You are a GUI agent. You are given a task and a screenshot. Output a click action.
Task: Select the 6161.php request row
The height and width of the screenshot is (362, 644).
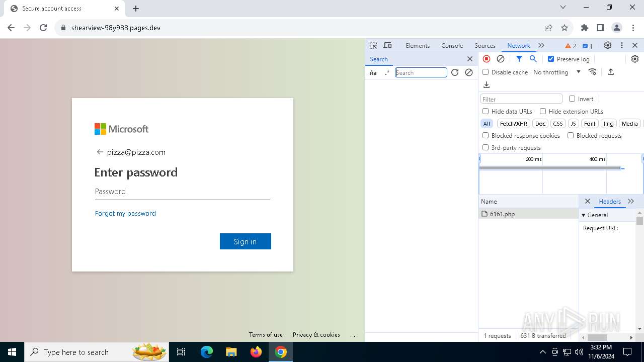point(528,214)
